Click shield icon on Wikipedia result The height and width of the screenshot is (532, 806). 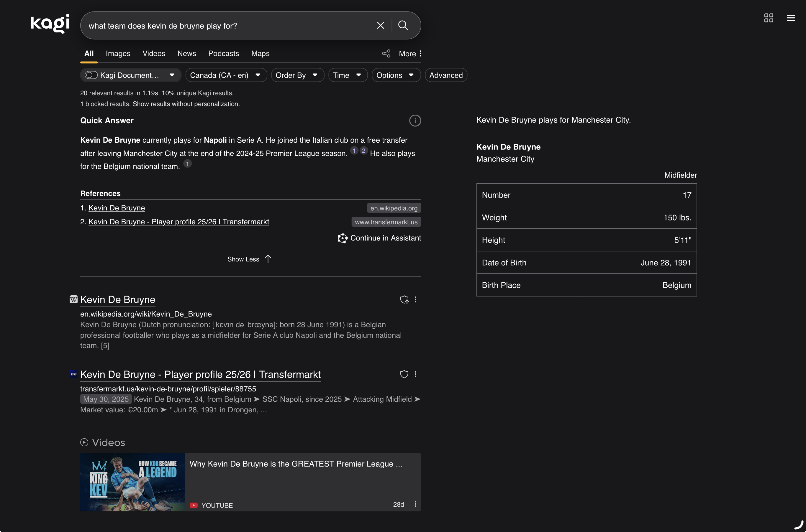click(x=404, y=299)
